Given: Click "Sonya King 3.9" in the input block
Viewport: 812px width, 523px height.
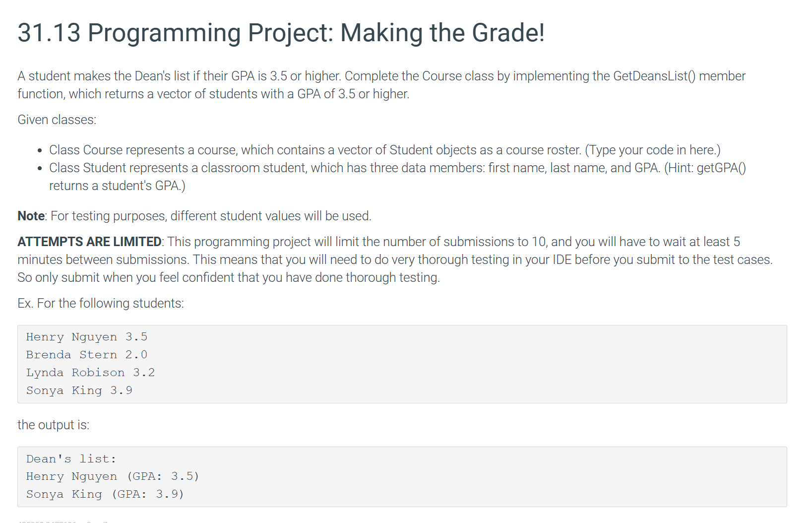Looking at the screenshot, I should (x=79, y=391).
